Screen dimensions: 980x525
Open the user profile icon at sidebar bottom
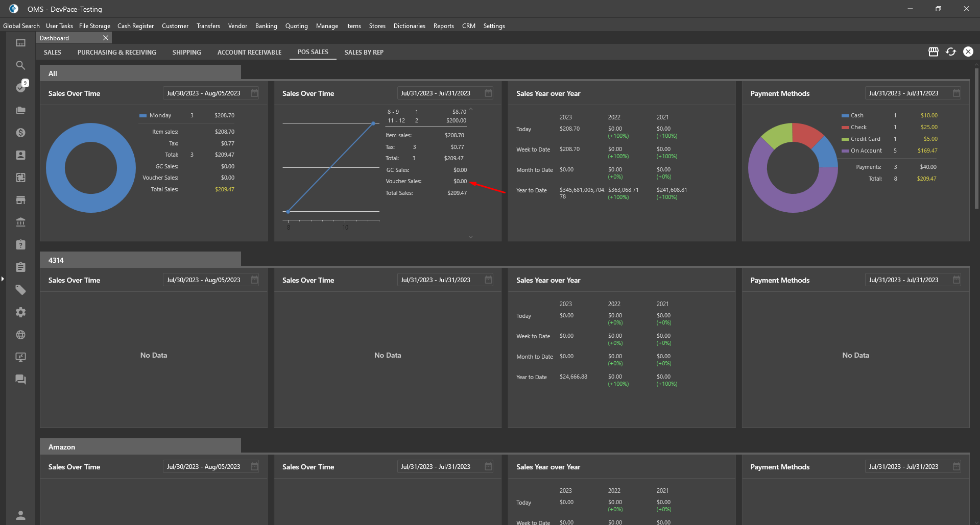[20, 515]
